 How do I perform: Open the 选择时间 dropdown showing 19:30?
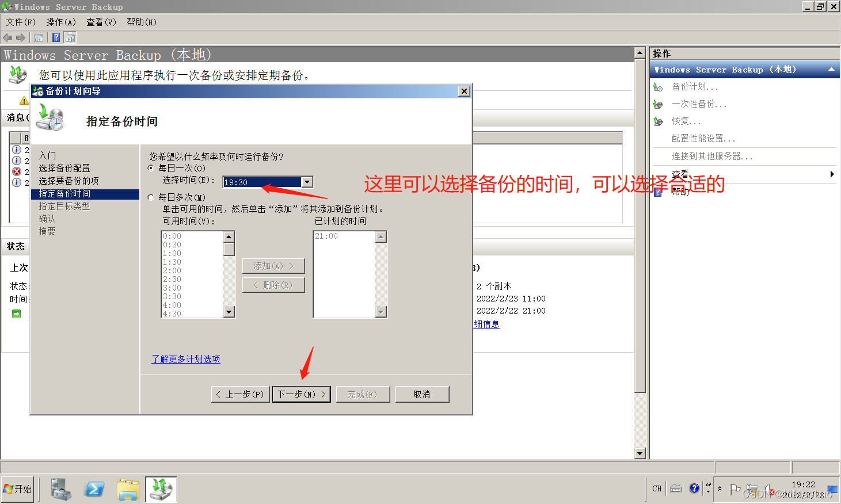coord(307,182)
